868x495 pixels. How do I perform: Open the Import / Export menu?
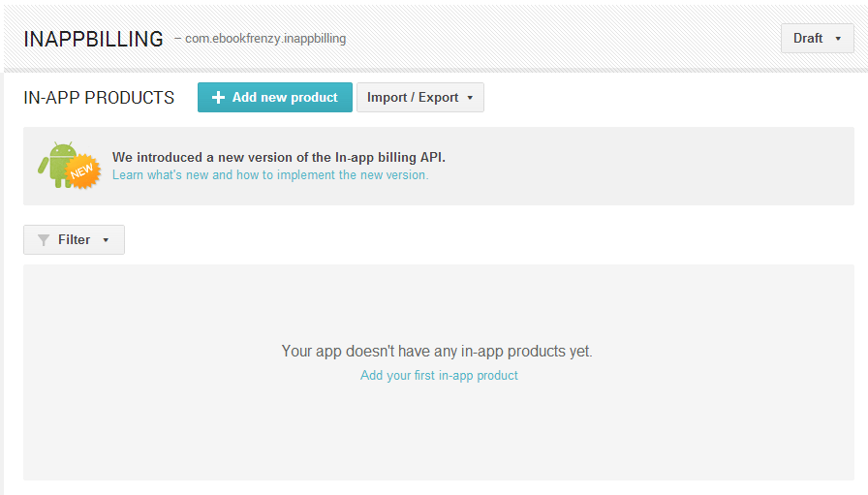click(x=419, y=98)
